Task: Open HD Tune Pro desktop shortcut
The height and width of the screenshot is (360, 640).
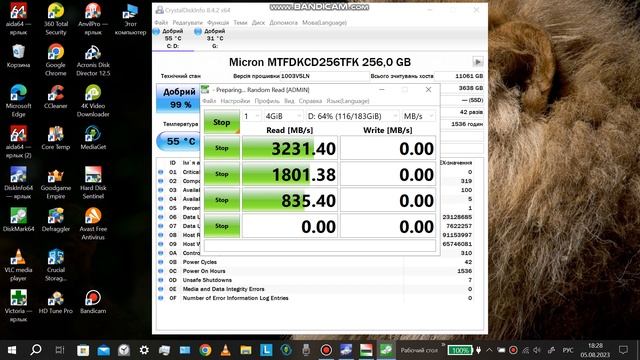Action: tap(56, 302)
